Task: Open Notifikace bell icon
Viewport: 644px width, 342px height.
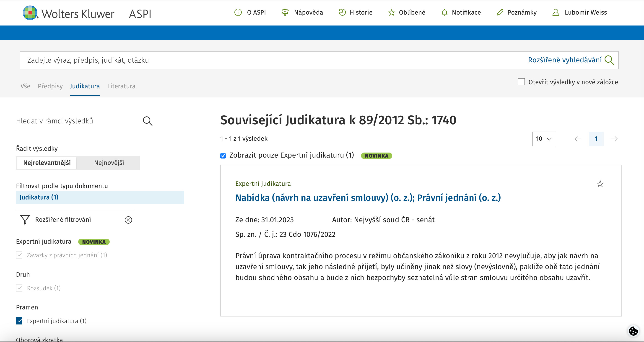Action: [x=444, y=12]
